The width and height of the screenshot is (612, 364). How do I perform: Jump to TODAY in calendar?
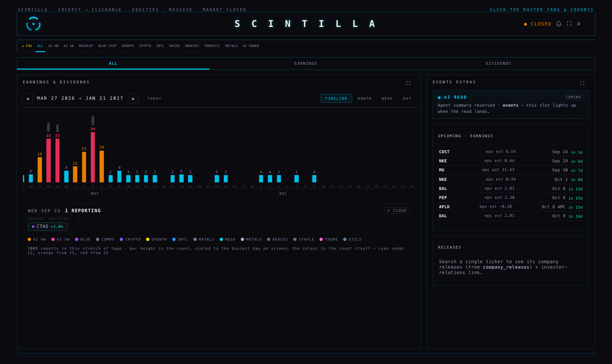point(154,99)
